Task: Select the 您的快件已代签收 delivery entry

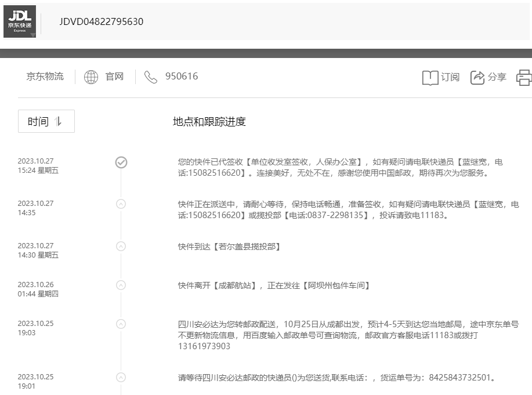Action: (x=341, y=168)
